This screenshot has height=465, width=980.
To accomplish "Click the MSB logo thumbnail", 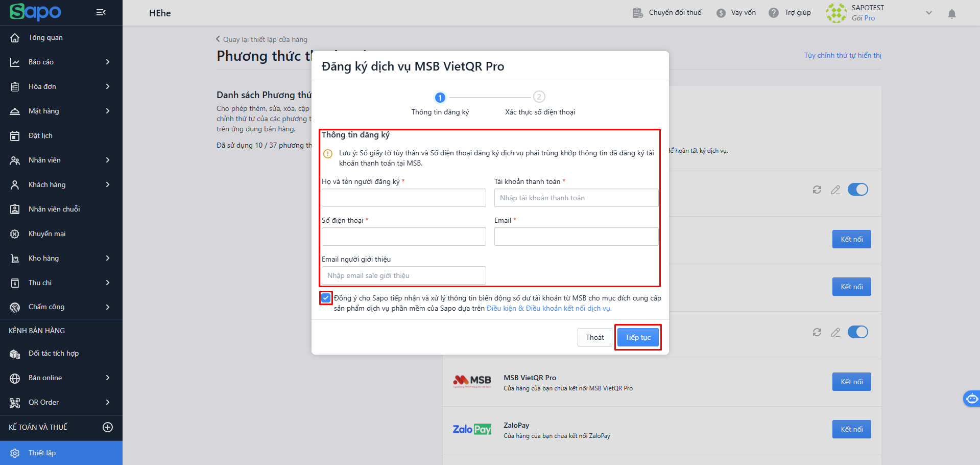I will tap(472, 382).
